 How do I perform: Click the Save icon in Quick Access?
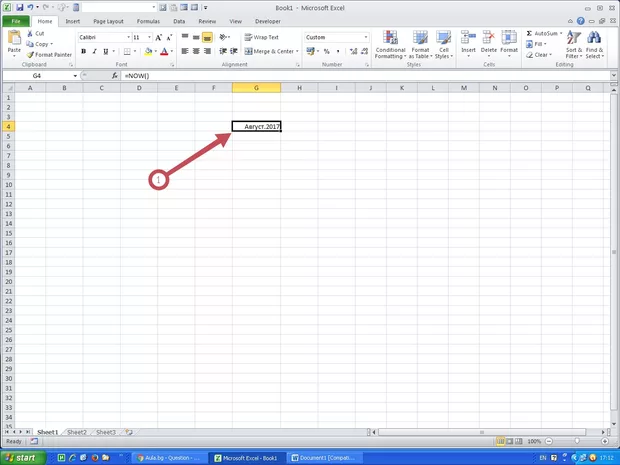pos(20,8)
